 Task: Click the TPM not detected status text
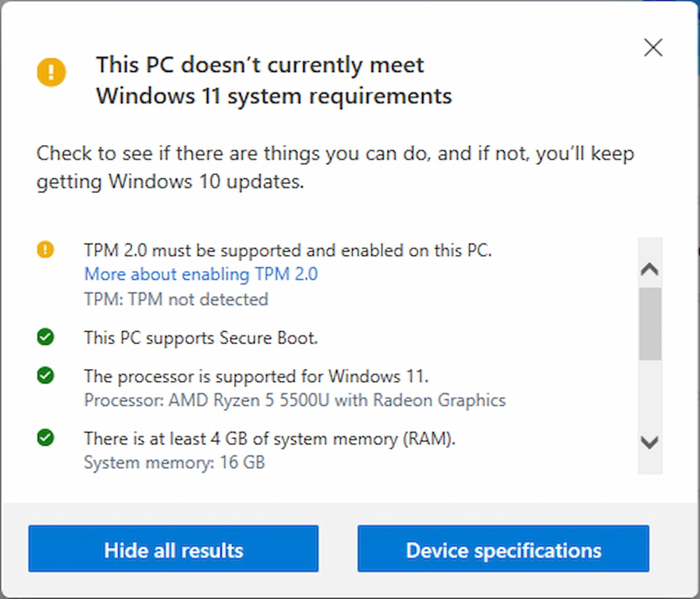176,299
